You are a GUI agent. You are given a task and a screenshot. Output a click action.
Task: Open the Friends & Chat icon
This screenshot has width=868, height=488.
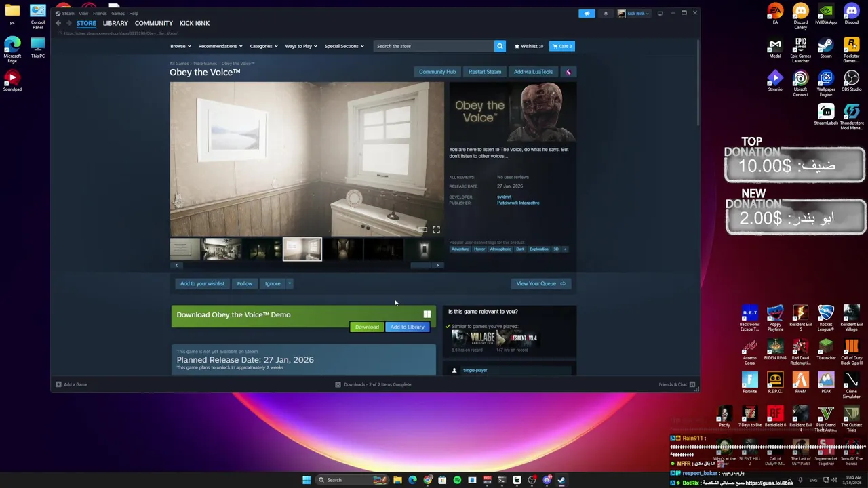pos(692,384)
